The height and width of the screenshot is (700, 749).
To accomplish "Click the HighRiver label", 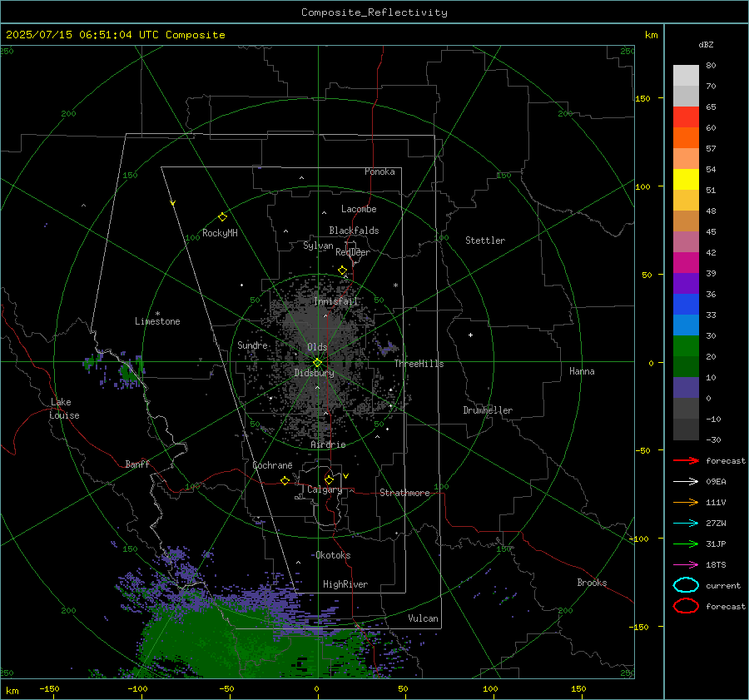I will (x=345, y=584).
